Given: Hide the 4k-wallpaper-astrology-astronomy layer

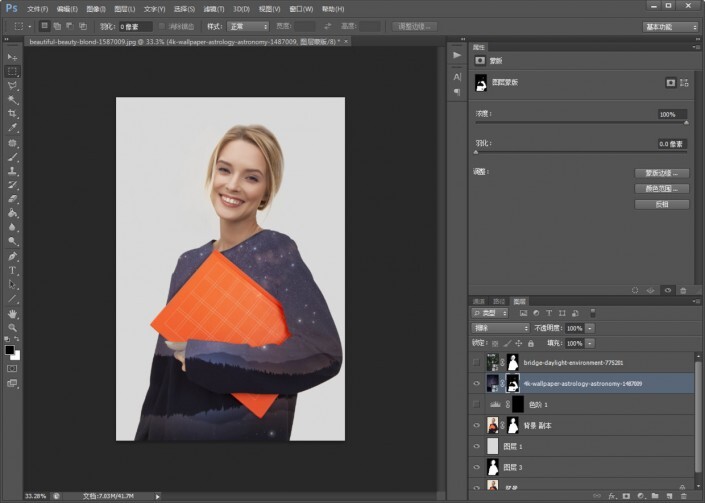Looking at the screenshot, I should coord(476,383).
